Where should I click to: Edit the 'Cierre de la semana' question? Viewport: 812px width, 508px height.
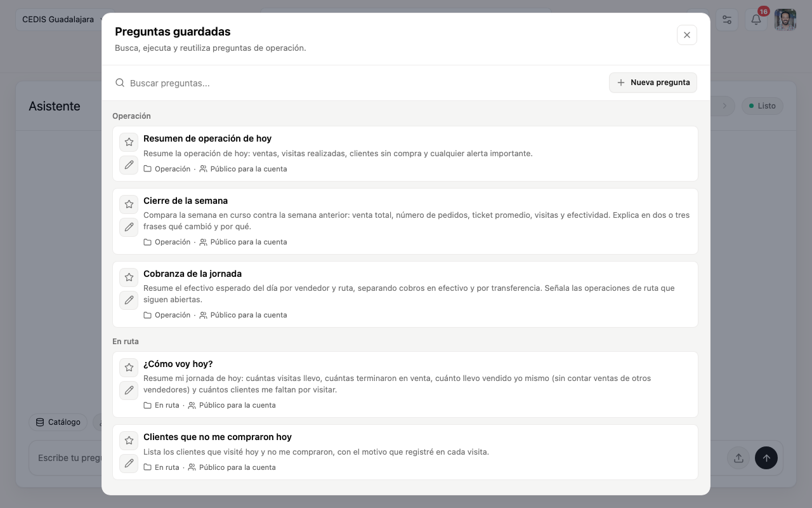click(x=129, y=227)
